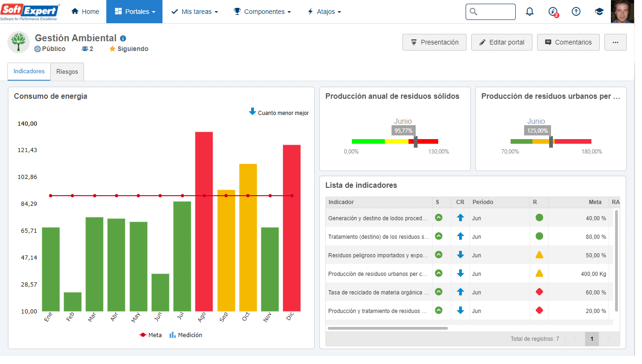This screenshot has width=642, height=364.
Task: Click the clock icon with red badge
Action: tap(553, 12)
